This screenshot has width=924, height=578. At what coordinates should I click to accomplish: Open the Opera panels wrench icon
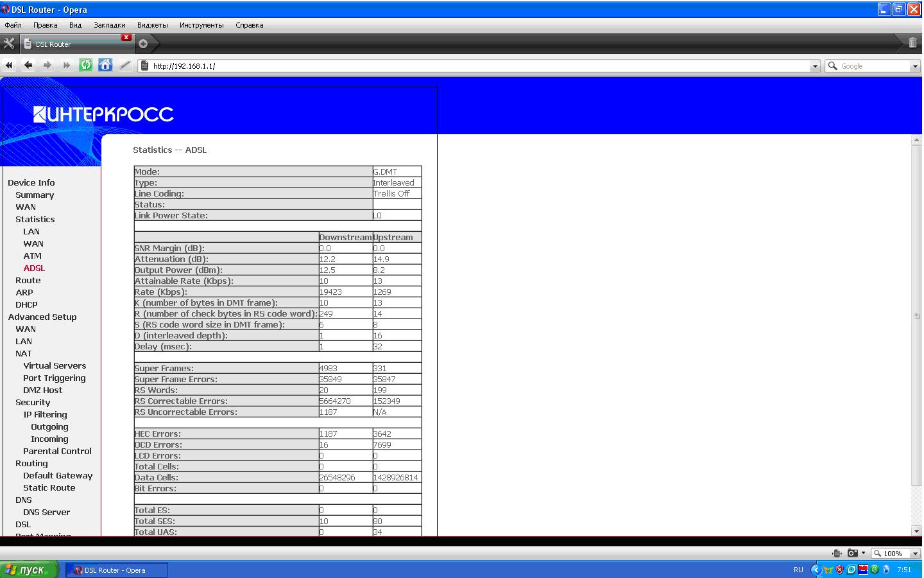click(x=9, y=44)
